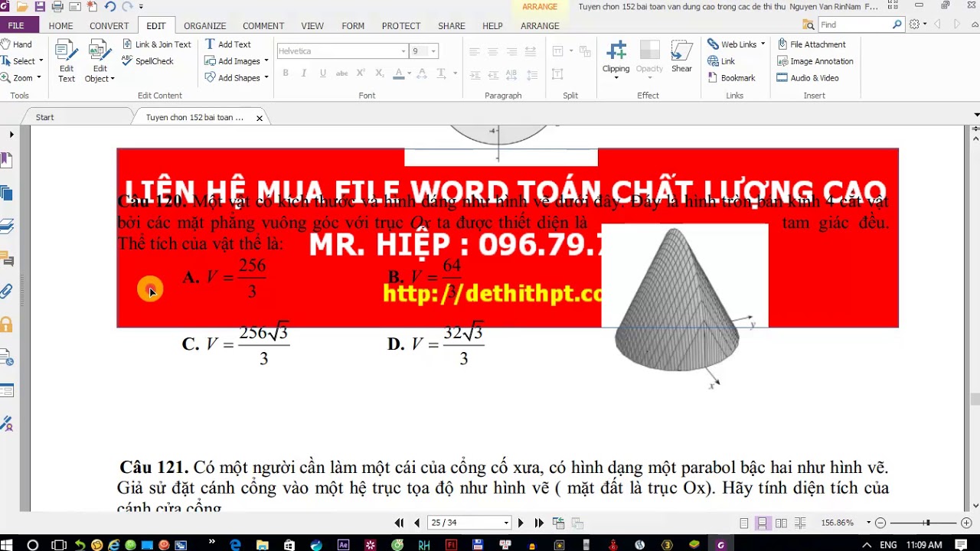Image resolution: width=980 pixels, height=551 pixels.
Task: Open the Clipping dropdown
Action: [x=616, y=77]
